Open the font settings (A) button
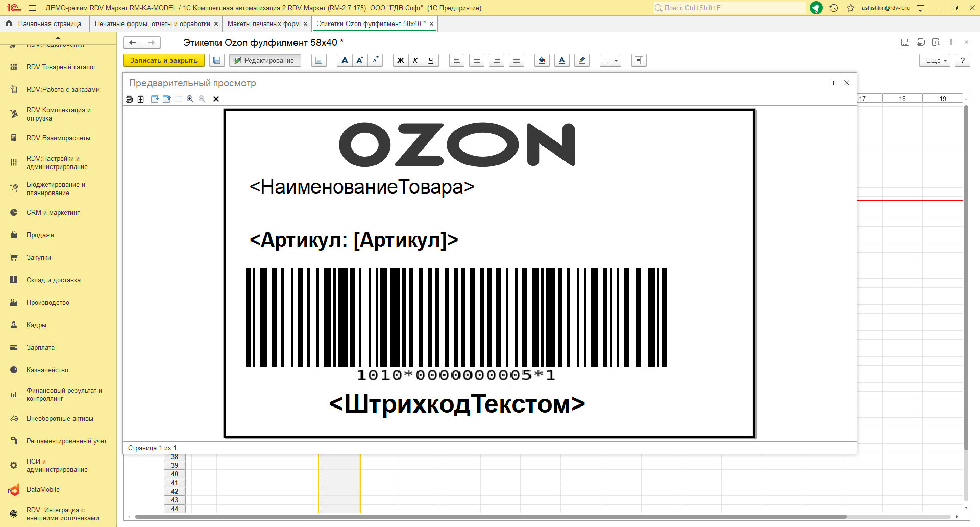The image size is (980, 527). click(x=345, y=60)
